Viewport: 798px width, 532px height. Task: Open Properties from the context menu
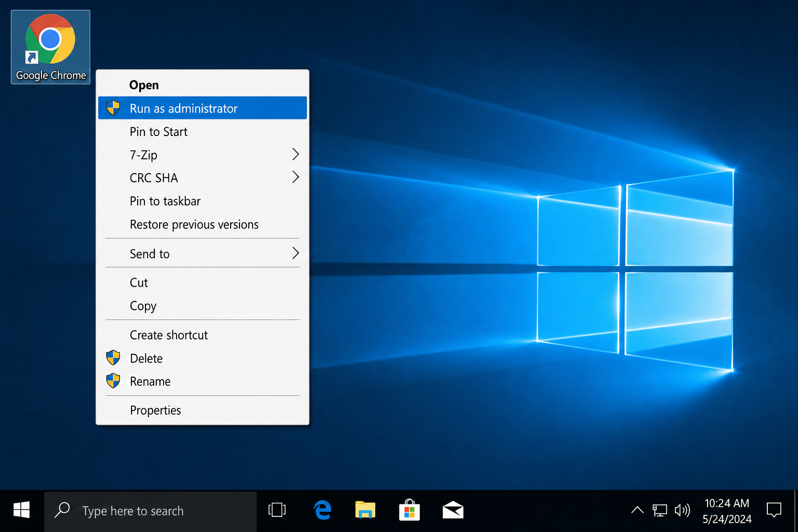point(203,410)
